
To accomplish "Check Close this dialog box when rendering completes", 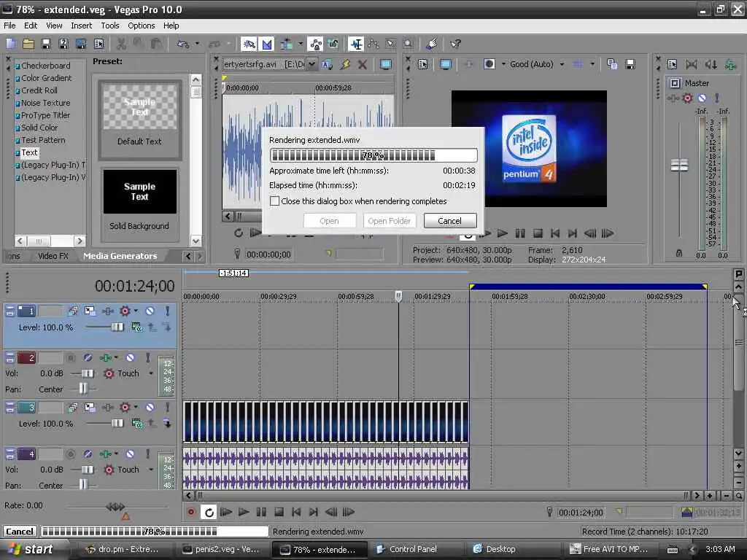I will (x=274, y=201).
